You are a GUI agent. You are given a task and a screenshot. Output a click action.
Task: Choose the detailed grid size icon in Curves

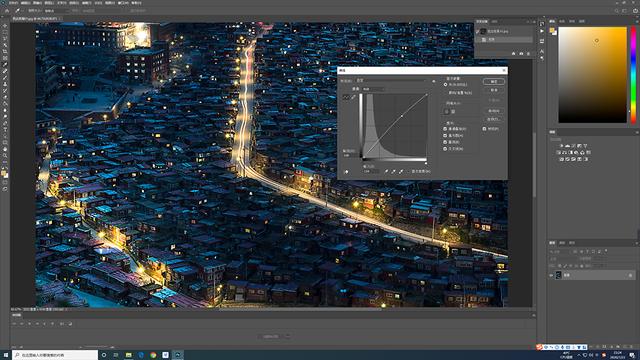click(453, 111)
